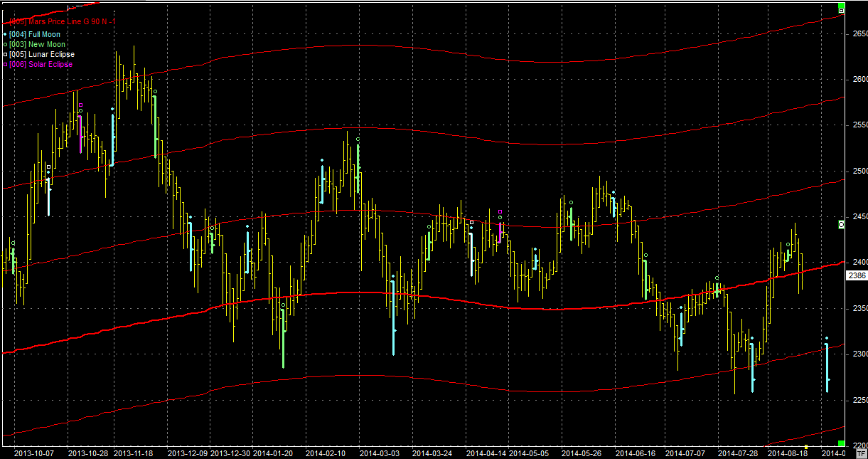Select the [005] Lunar Eclipse legend entry
The height and width of the screenshot is (459, 868).
click(38, 54)
